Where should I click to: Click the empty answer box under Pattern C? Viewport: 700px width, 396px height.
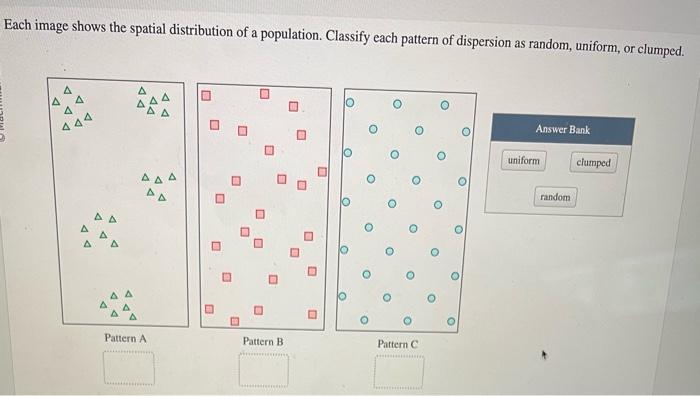pos(399,372)
